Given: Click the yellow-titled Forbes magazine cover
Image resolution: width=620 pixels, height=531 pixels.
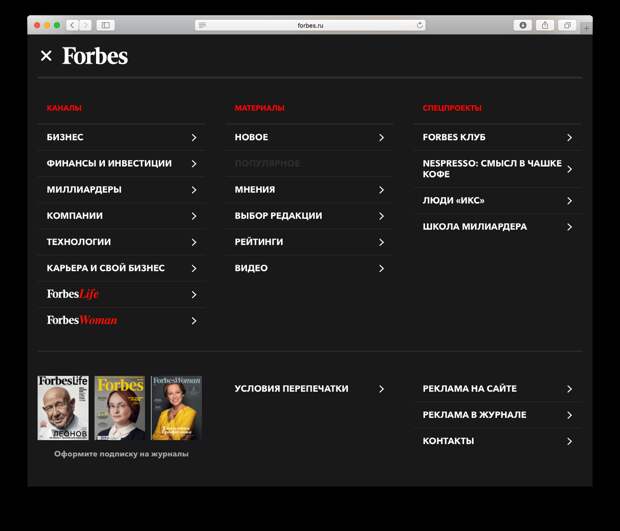Looking at the screenshot, I should click(120, 408).
